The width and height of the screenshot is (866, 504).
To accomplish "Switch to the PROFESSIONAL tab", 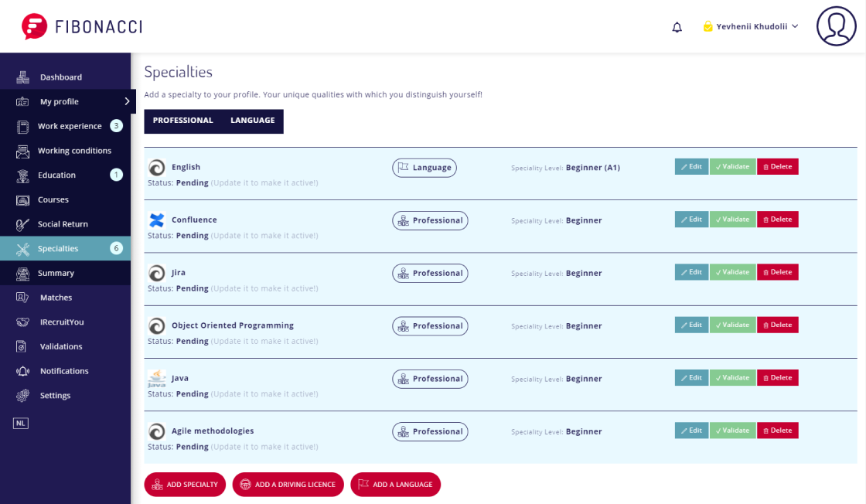I will coord(182,121).
